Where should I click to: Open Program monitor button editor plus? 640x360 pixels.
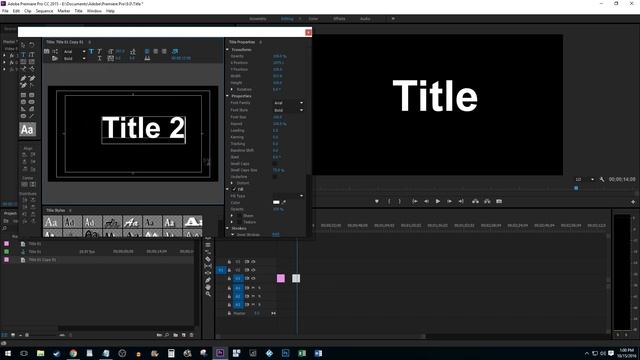(633, 202)
